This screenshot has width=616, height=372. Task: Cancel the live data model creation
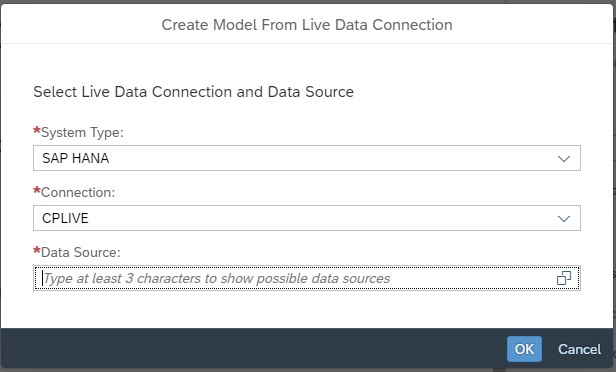tap(579, 349)
